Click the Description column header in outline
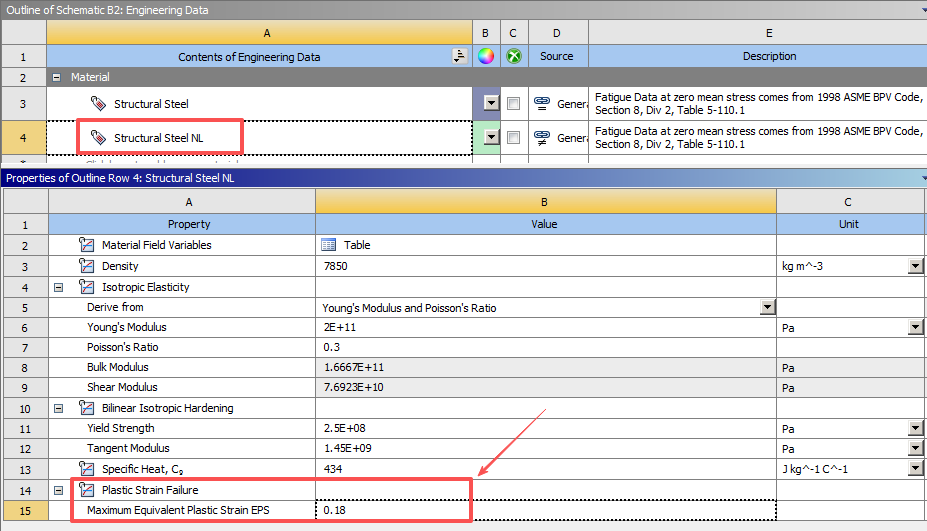 click(x=769, y=56)
